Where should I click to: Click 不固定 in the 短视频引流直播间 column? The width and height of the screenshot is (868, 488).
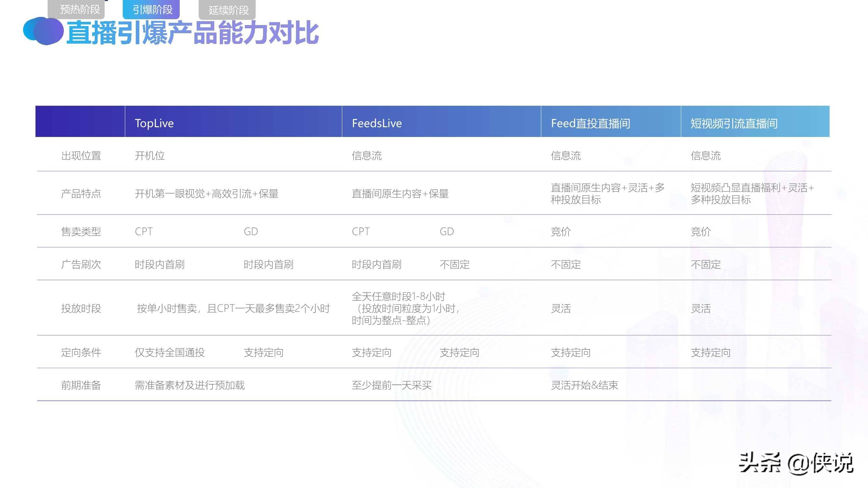(706, 264)
